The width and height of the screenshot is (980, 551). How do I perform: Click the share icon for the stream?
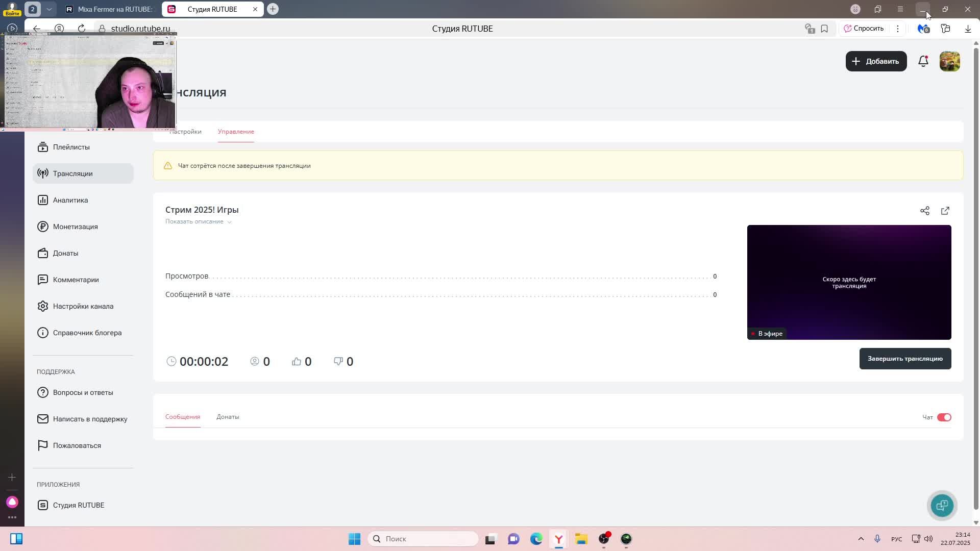924,211
